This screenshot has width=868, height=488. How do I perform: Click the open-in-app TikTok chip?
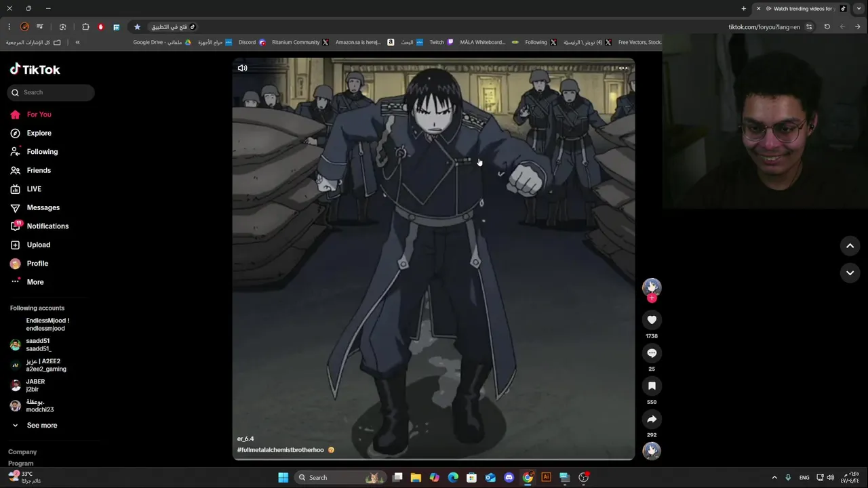tap(174, 27)
